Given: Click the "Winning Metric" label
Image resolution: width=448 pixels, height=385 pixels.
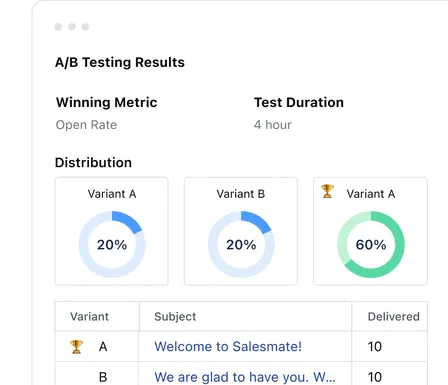Looking at the screenshot, I should coord(107,102).
